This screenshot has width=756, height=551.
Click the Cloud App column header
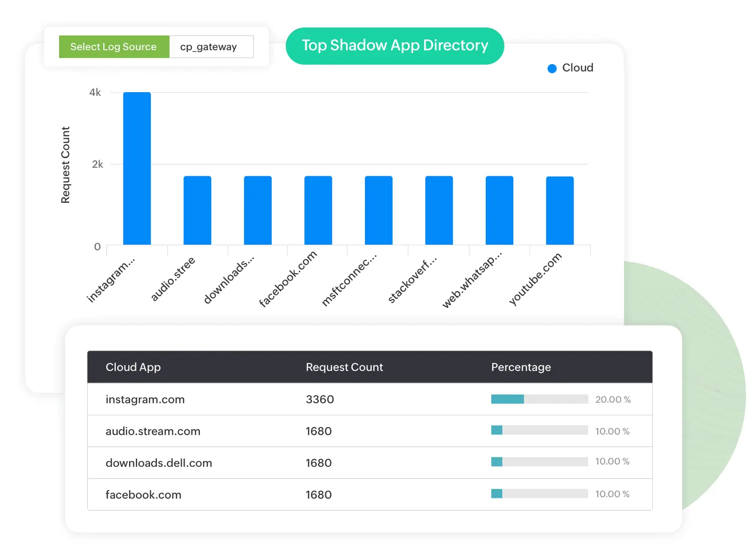(x=133, y=367)
